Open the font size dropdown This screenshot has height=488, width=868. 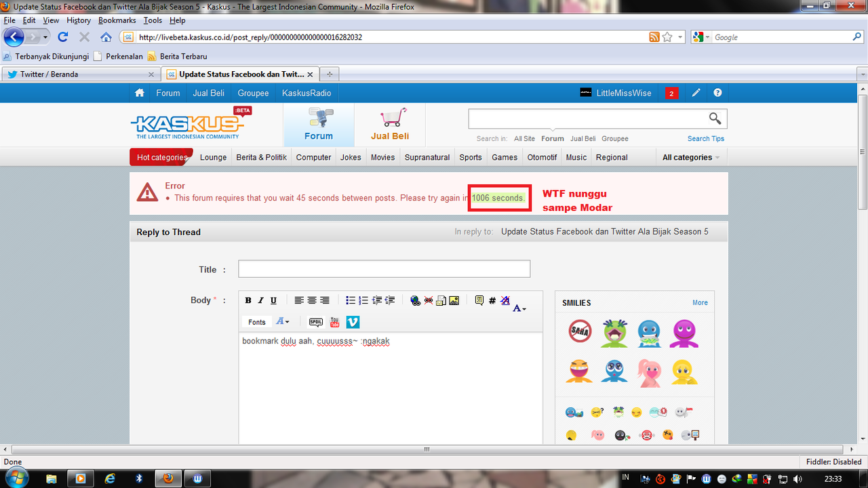point(283,322)
